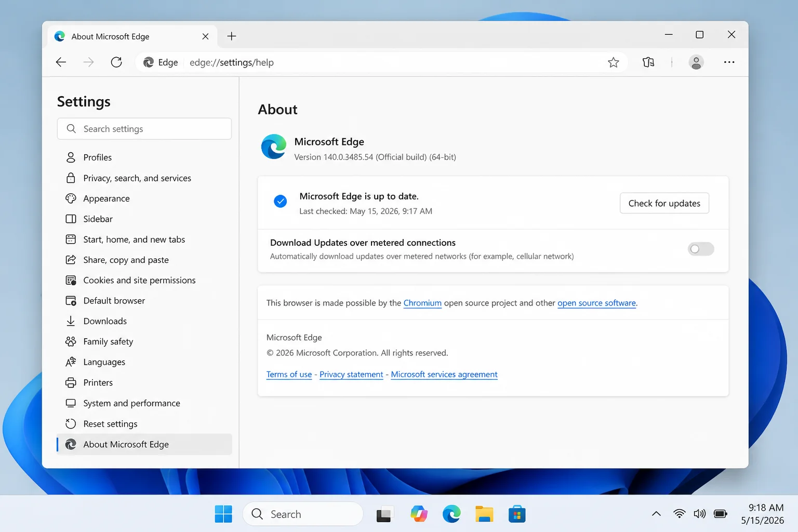Click the blue up-to-date checkmark icon
This screenshot has height=532, width=798.
click(280, 201)
